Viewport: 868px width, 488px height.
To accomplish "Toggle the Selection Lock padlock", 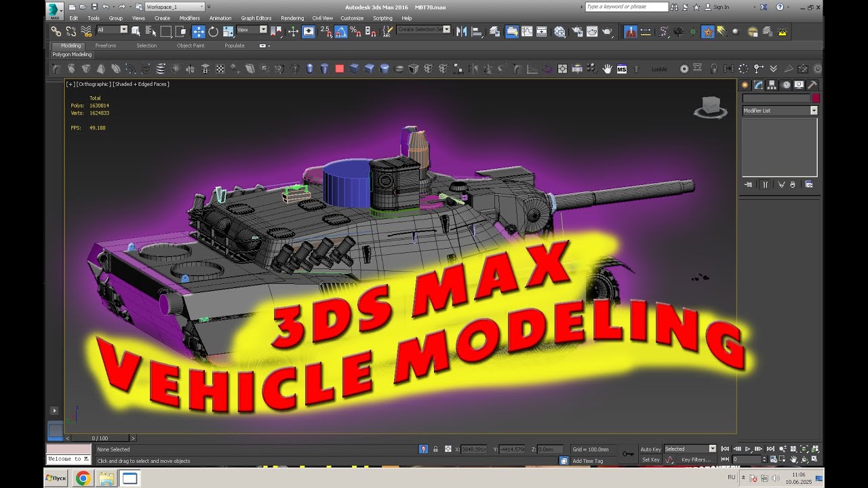I will tap(435, 449).
